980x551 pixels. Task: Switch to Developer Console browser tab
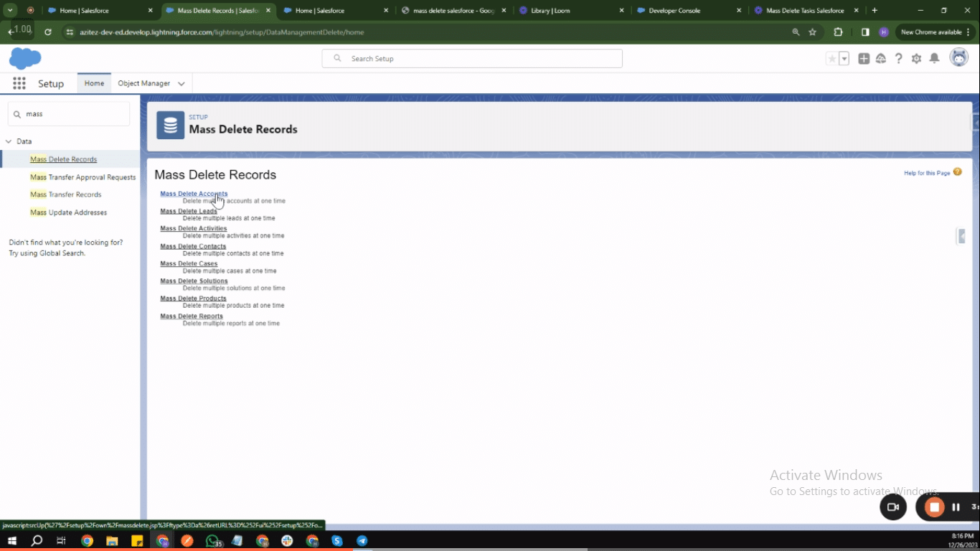690,11
